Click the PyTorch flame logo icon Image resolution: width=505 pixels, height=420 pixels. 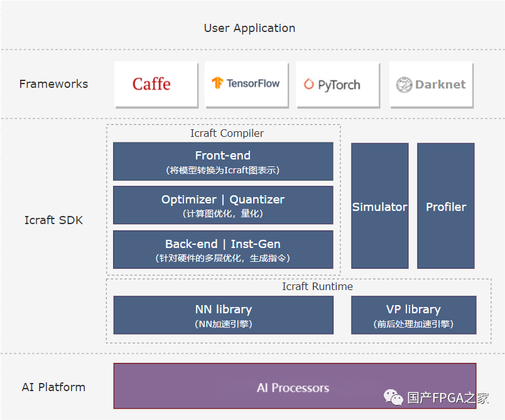(x=308, y=84)
